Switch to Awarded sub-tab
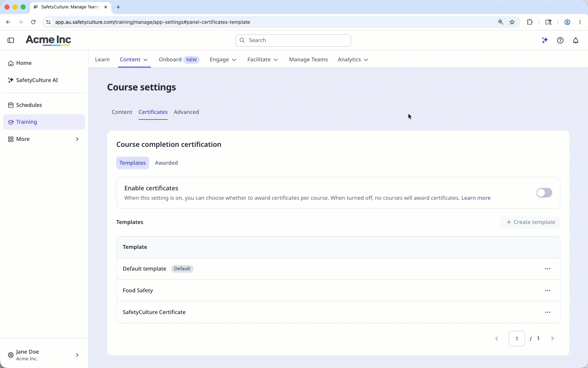 click(166, 163)
